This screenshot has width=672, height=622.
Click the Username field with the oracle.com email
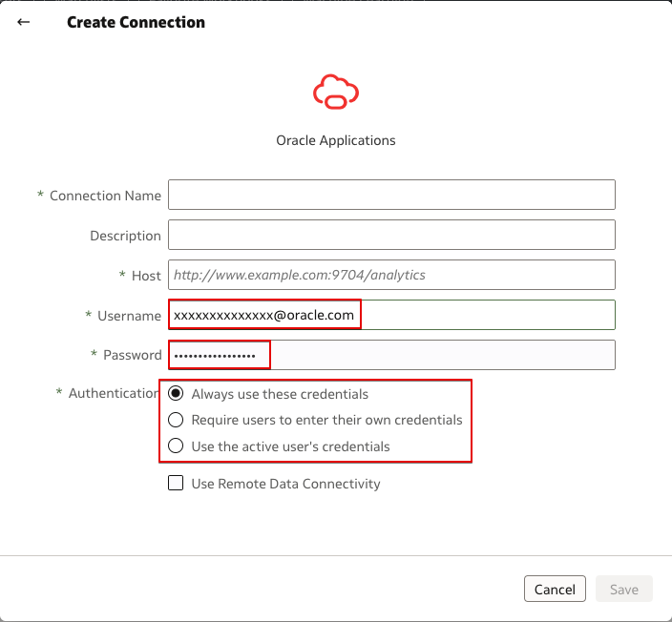pyautogui.click(x=391, y=315)
